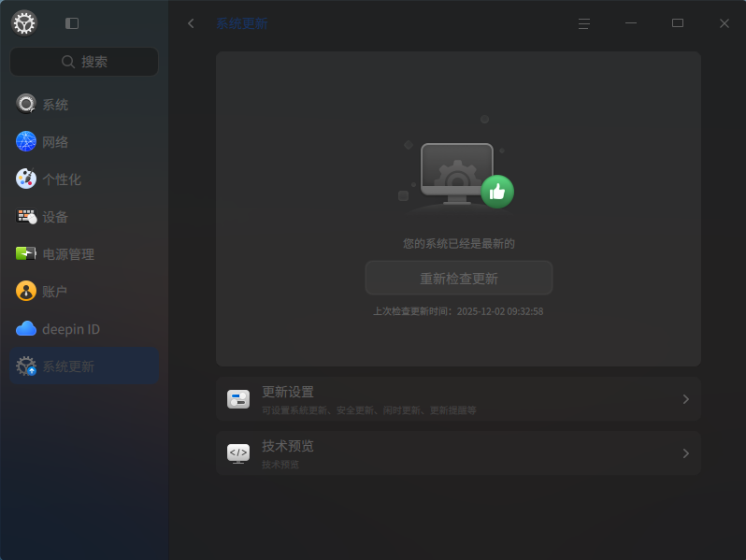The image size is (746, 560).
Task: Click the 电源管理 battery icon
Action: (25, 253)
